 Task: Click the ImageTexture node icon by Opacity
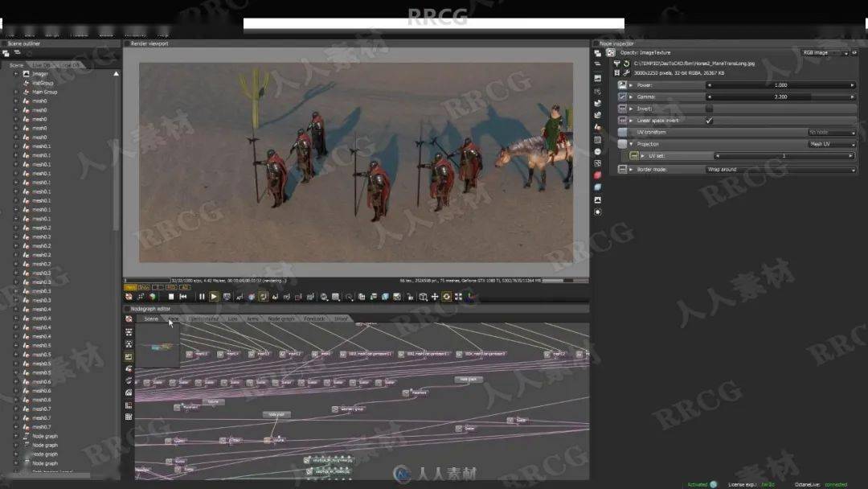pyautogui.click(x=611, y=52)
